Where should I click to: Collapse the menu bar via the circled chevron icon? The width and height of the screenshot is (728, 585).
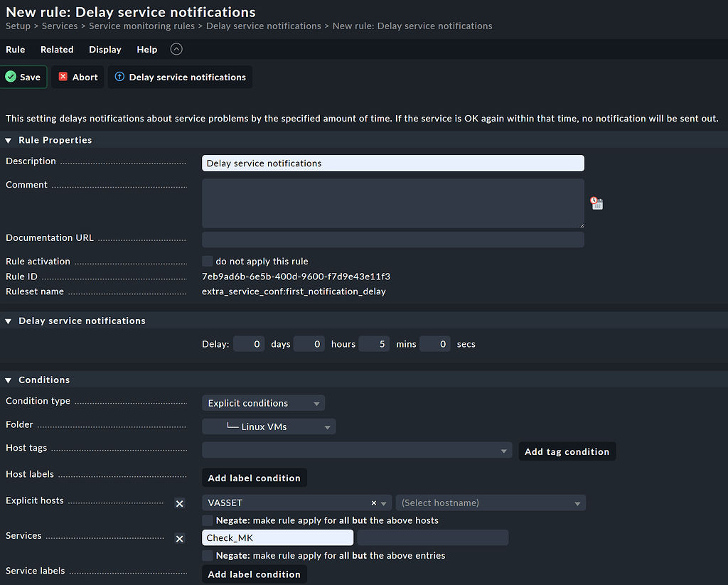pos(176,49)
